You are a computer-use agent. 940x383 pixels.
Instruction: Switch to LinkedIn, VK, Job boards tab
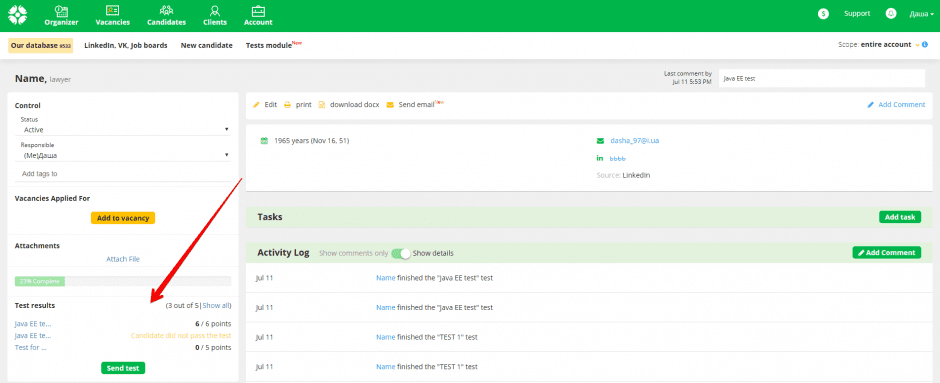[x=126, y=46]
